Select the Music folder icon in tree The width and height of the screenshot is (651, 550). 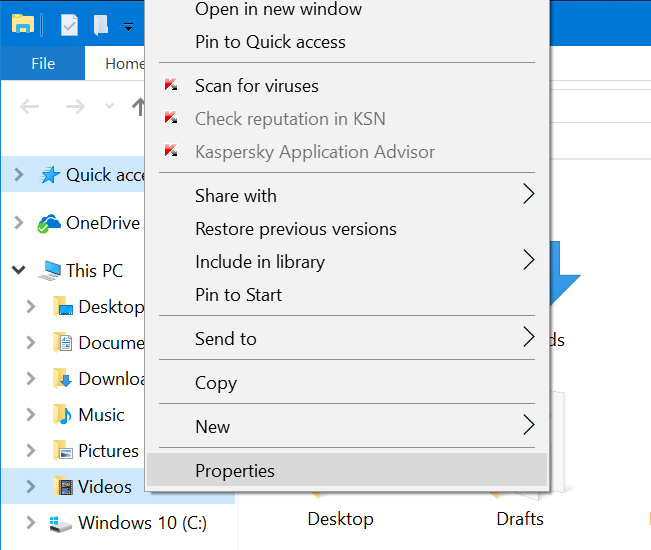(63, 414)
